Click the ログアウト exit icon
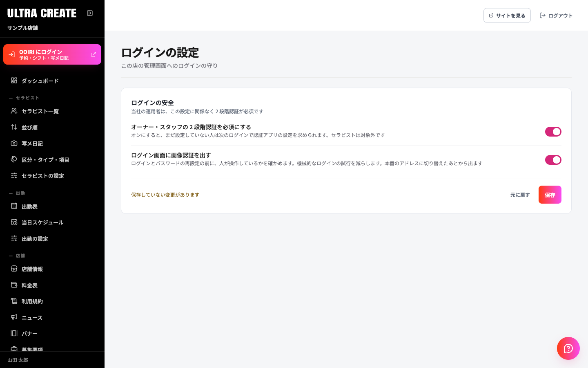The image size is (588, 368). [x=543, y=16]
